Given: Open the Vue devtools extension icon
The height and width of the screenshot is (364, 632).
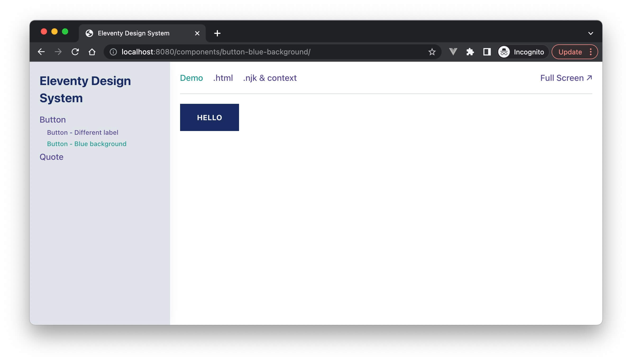Looking at the screenshot, I should (x=453, y=52).
